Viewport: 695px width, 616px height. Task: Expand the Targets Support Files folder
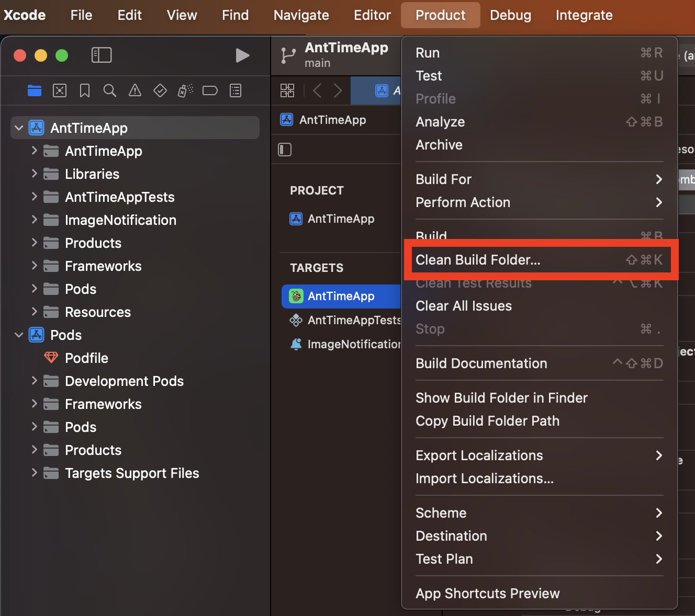coord(34,473)
